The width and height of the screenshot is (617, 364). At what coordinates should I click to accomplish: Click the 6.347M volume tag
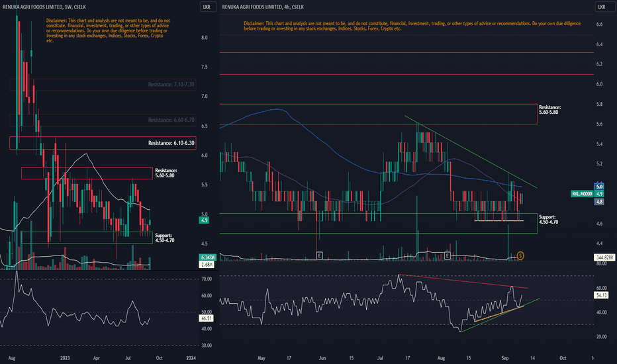click(207, 257)
